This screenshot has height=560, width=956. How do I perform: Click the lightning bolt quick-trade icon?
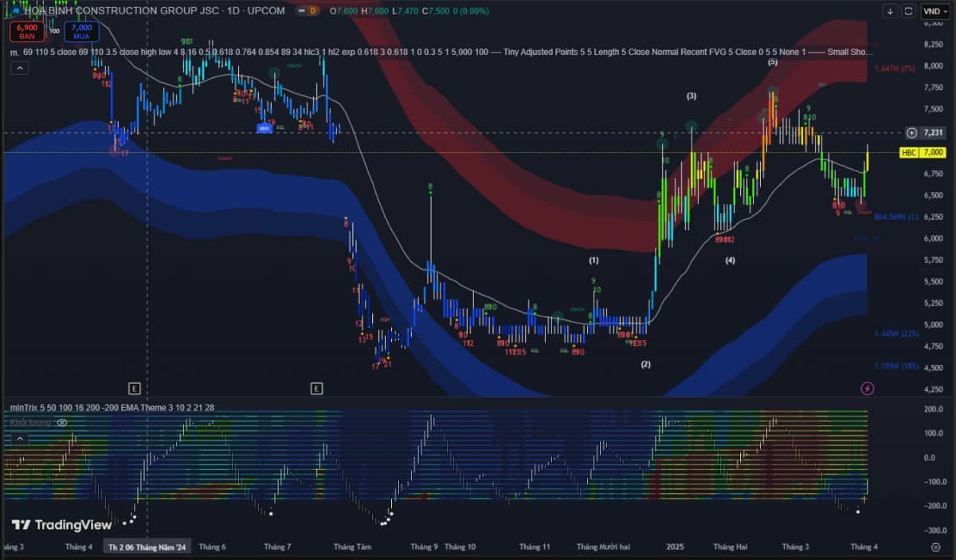[x=868, y=387]
